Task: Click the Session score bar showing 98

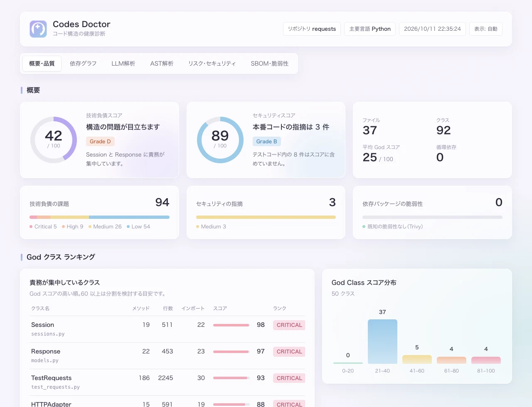Action: pos(231,325)
